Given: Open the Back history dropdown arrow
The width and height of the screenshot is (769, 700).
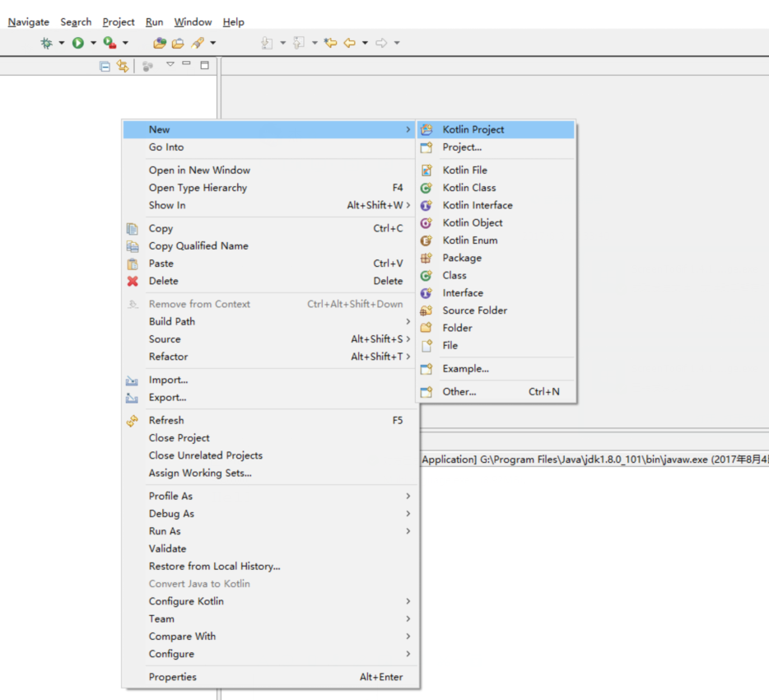Looking at the screenshot, I should [365, 43].
